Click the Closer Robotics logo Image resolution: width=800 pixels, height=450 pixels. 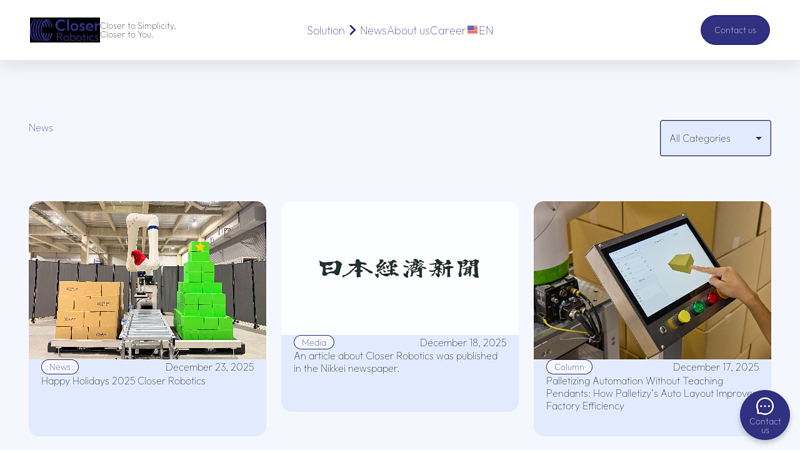coord(65,30)
